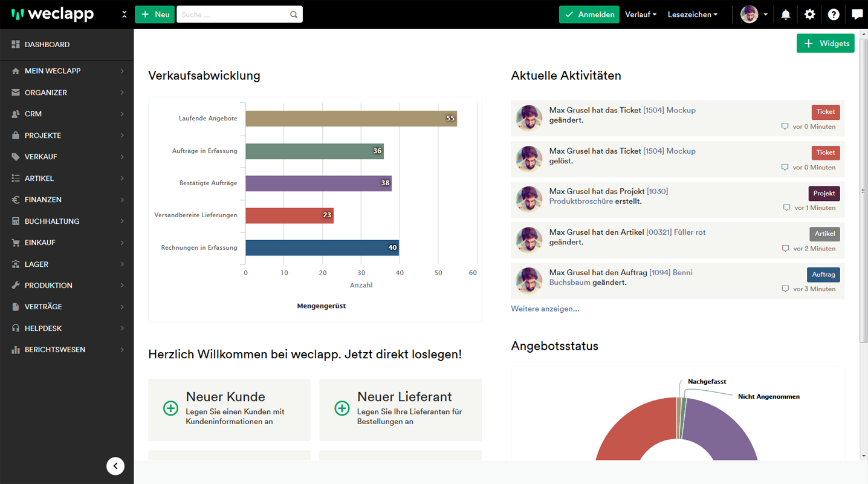The image size is (868, 484).
Task: Click the 'Weitere anzeigen...' link
Action: (x=545, y=309)
